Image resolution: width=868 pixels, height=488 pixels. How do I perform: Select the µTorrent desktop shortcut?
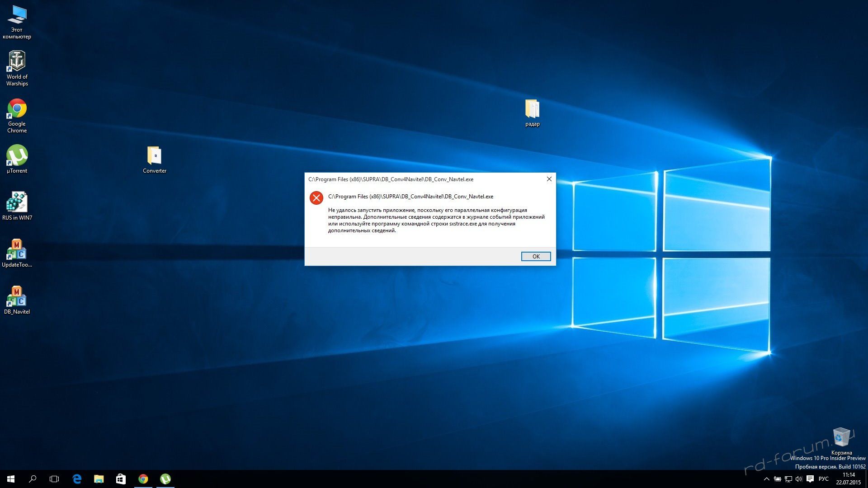(x=17, y=159)
